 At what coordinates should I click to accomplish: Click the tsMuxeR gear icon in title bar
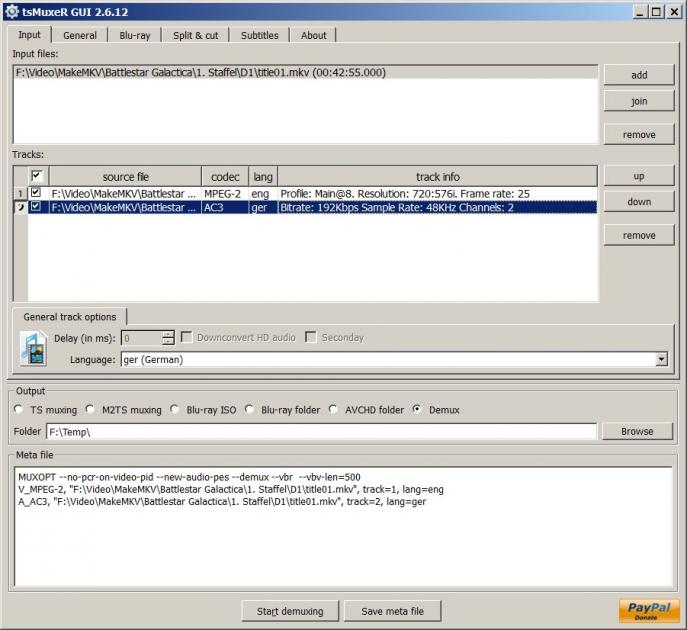click(12, 11)
